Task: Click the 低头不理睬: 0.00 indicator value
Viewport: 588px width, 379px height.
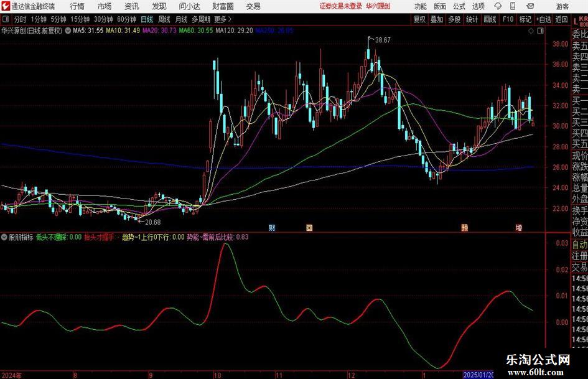Action: (59, 237)
